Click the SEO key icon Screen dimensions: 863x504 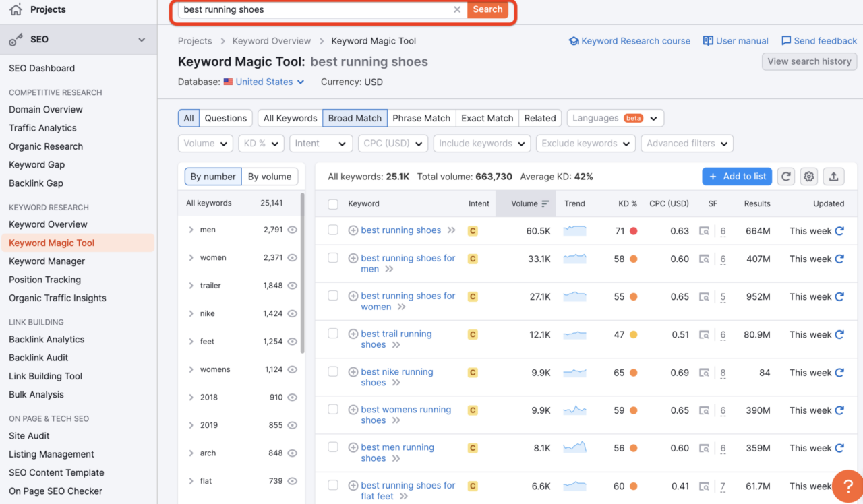16,40
